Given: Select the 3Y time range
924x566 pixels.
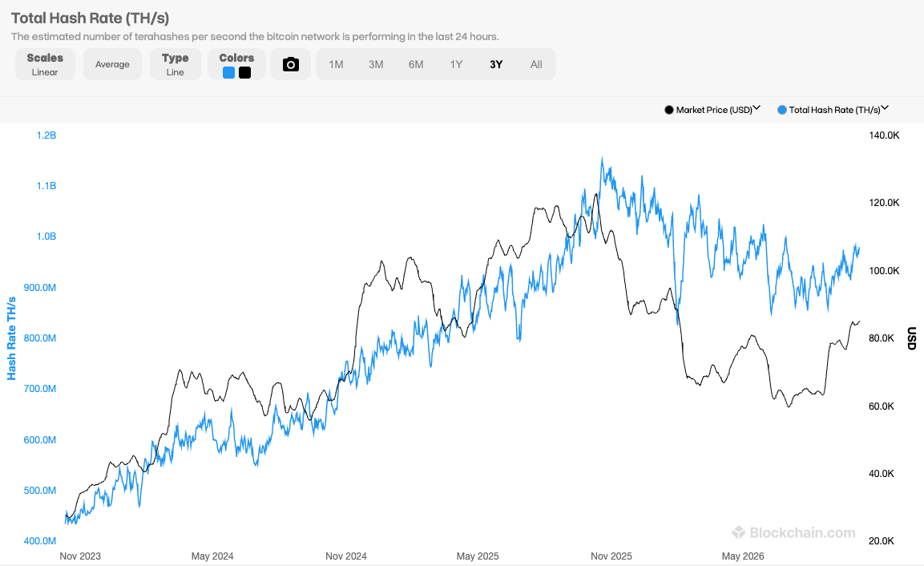Looking at the screenshot, I should pos(496,64).
